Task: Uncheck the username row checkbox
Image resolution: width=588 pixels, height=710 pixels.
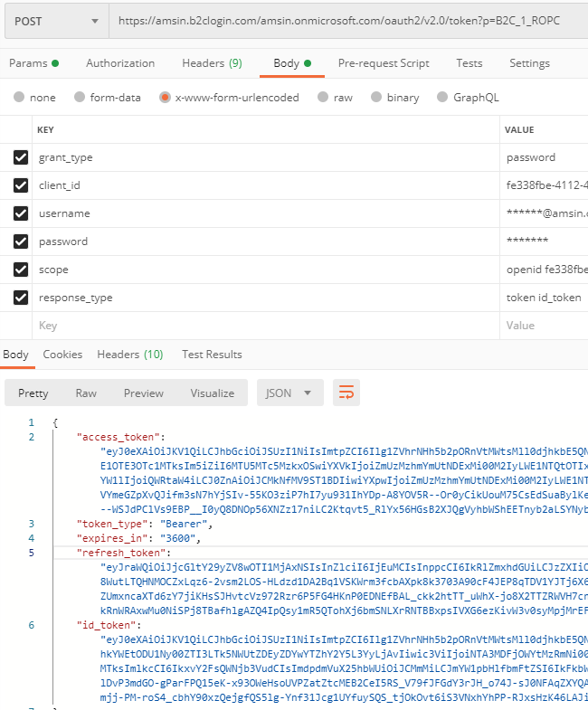Action: tap(21, 213)
